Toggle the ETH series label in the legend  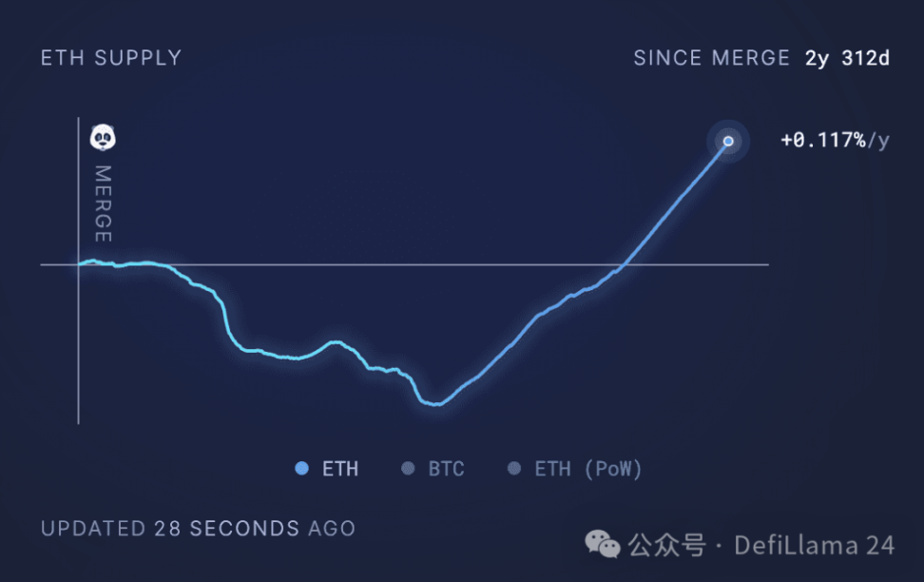pyautogui.click(x=340, y=469)
